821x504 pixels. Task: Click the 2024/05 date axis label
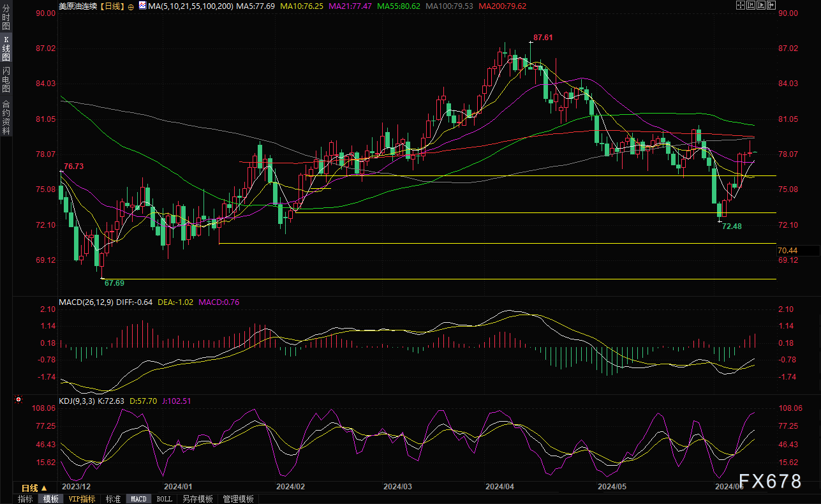pyautogui.click(x=612, y=486)
